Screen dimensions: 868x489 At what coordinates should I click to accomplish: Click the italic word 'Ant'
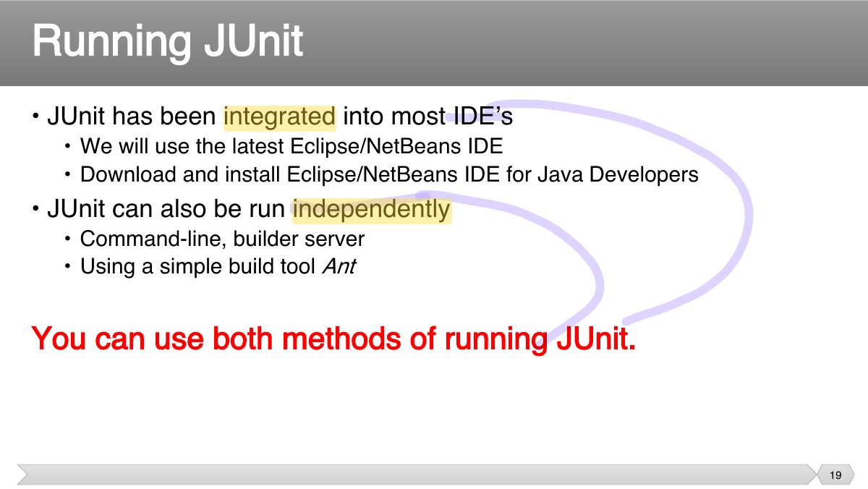coord(338,266)
